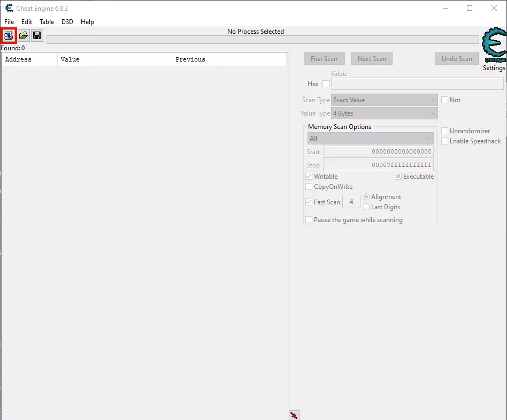The height and width of the screenshot is (420, 507).
Task: Open the Scan Type Exact Value dropdown
Action: (385, 100)
